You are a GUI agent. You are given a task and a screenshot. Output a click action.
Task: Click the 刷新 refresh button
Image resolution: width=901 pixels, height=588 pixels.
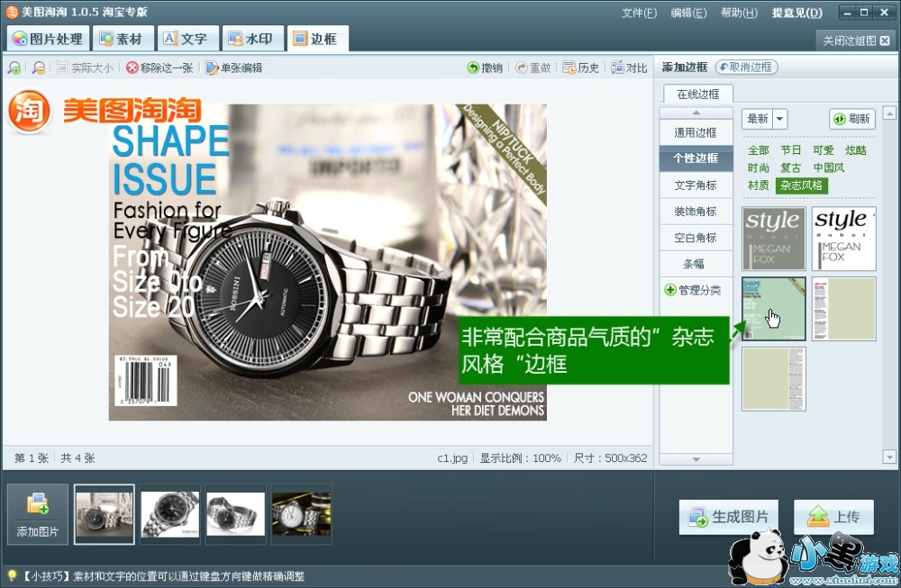tap(852, 119)
